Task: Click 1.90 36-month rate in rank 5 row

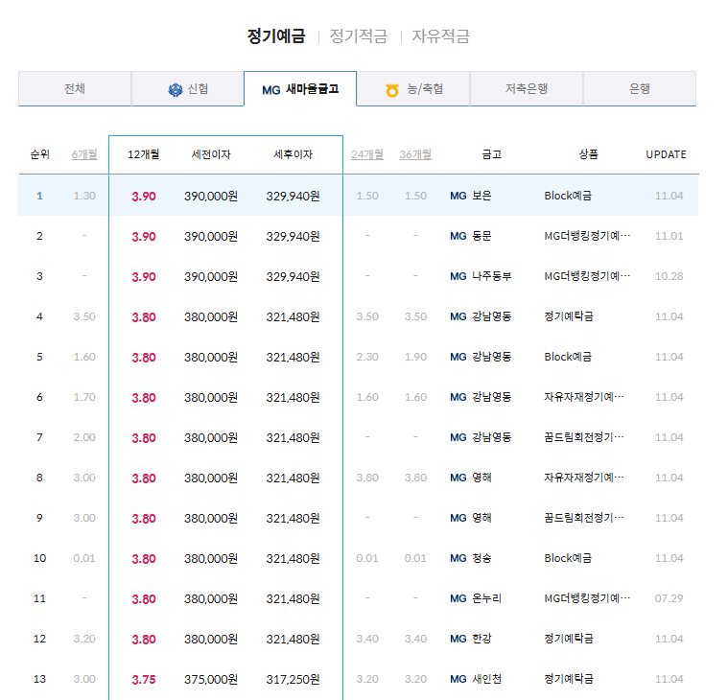Action: coord(415,357)
